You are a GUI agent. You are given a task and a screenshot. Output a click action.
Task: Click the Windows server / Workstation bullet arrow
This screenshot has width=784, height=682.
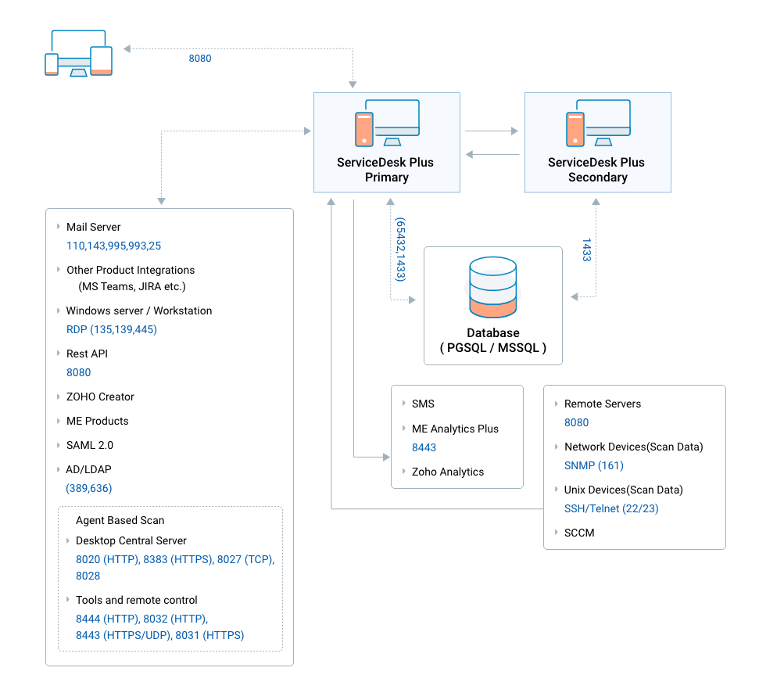(x=59, y=310)
